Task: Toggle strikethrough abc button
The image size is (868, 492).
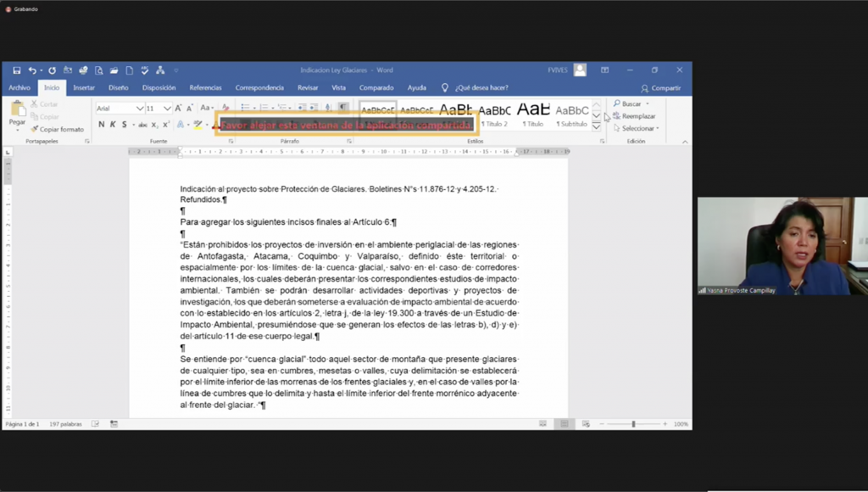Action: coord(142,125)
